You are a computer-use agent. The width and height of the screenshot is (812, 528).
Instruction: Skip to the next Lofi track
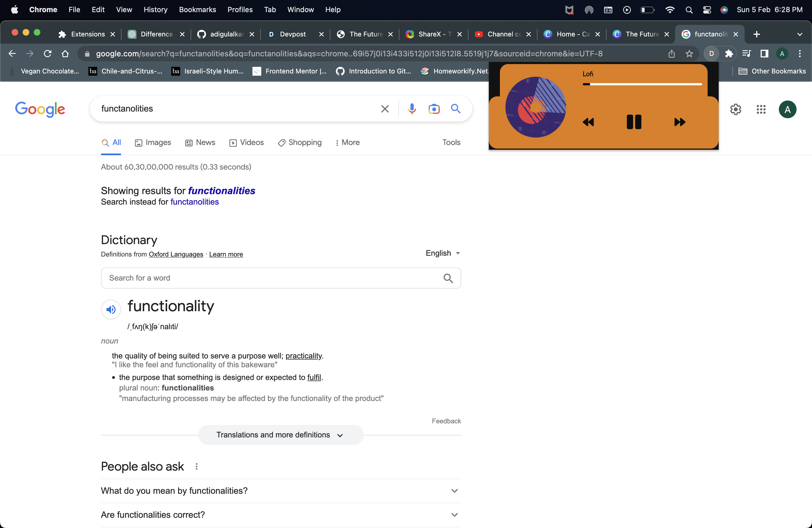coord(680,122)
